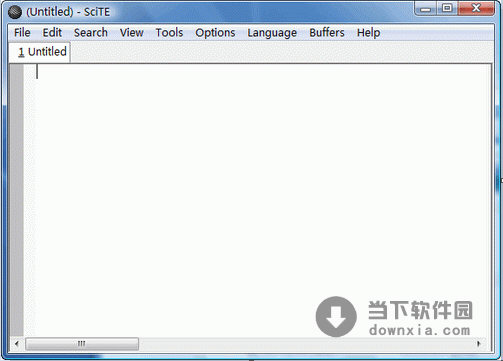Open the Help menu
503x361 pixels.
pos(368,33)
